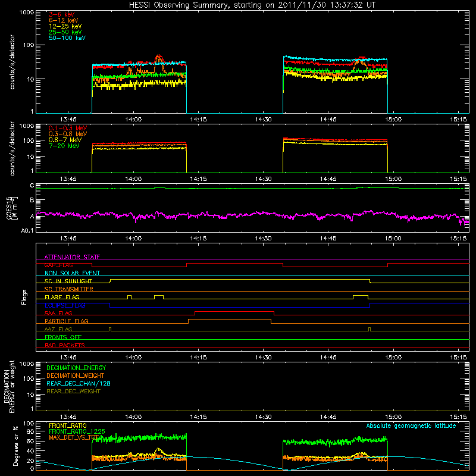476x476 pixels.
Task: Click the ECLIPSE_FLAG label
Action: 65,305
